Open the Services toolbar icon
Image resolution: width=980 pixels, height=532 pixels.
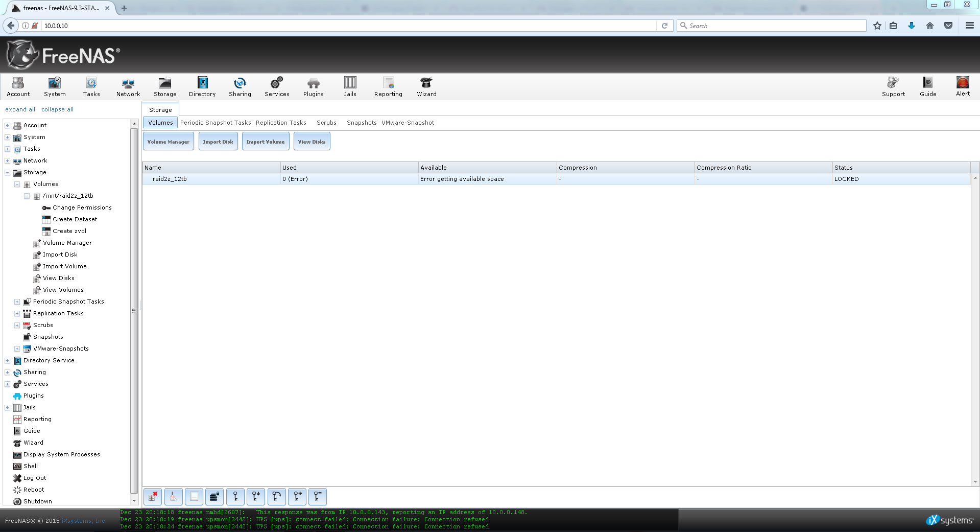[x=277, y=86]
